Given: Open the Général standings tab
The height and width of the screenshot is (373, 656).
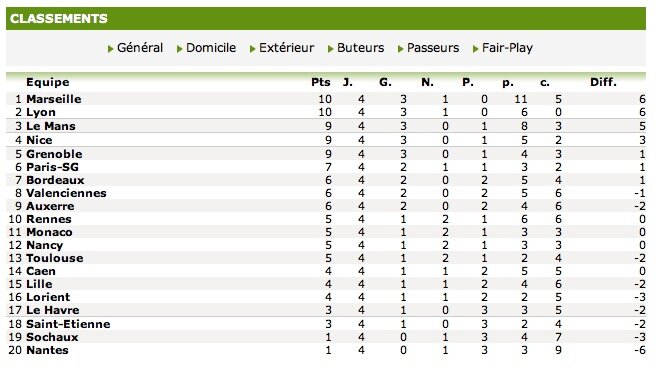Looking at the screenshot, I should [140, 48].
